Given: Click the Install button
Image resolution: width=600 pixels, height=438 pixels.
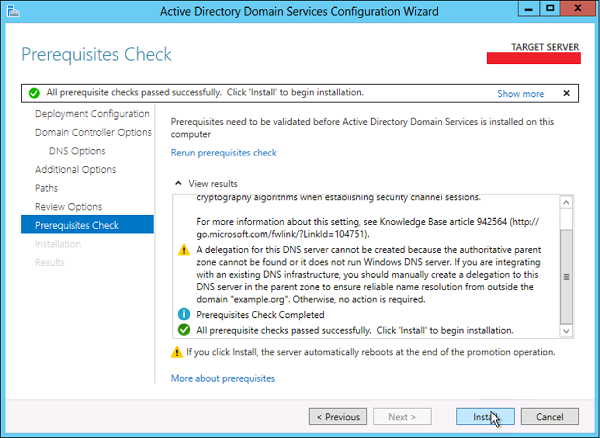Looking at the screenshot, I should [x=485, y=417].
